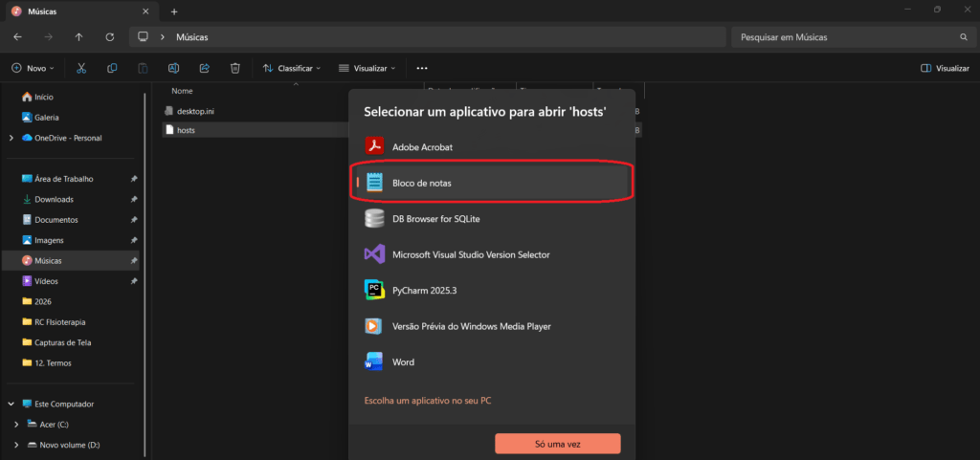Refresh the Músicas folder view
This screenshot has width=980, height=460.
[110, 37]
